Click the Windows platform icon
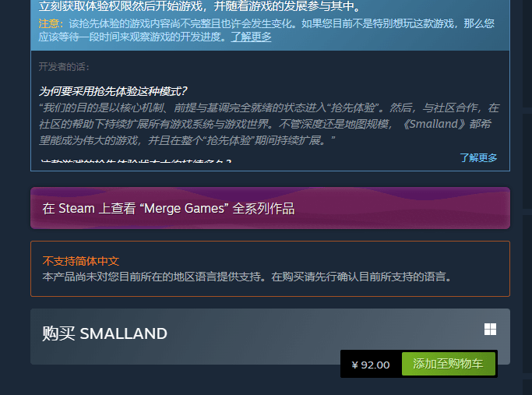Viewport: 532px width, 395px height. tap(490, 329)
